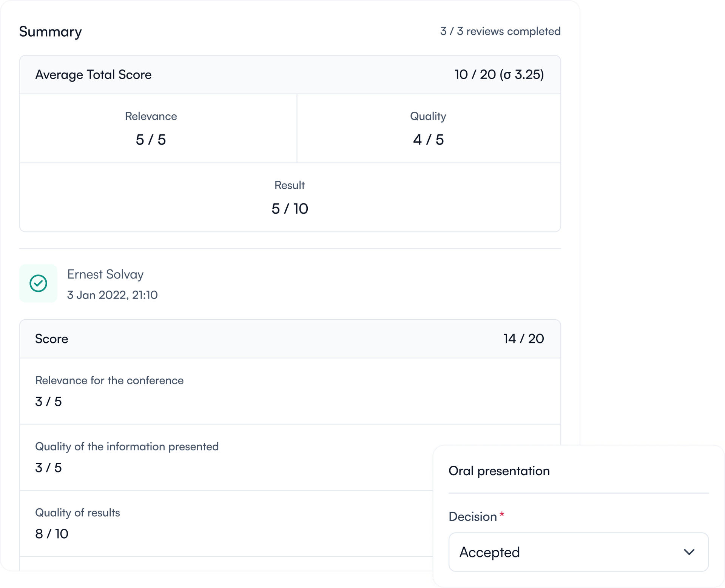This screenshot has height=588, width=725.
Task: Click Quality of the information presented row
Action: click(x=126, y=457)
